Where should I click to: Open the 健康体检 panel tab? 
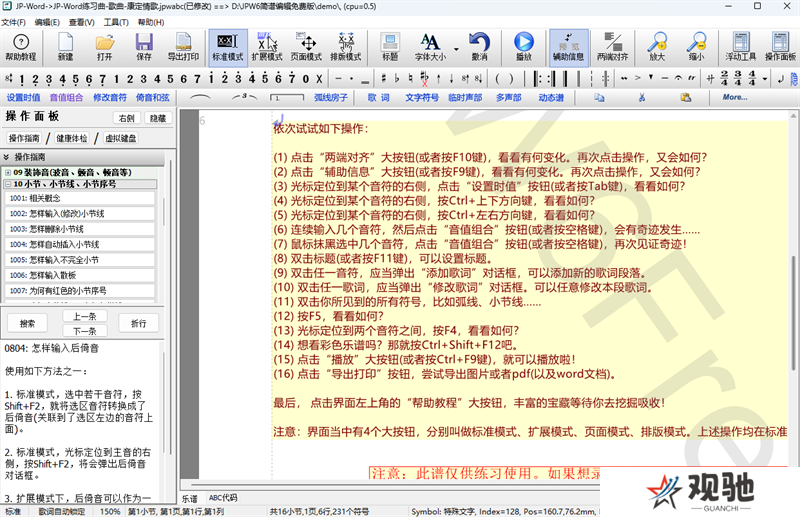71,138
